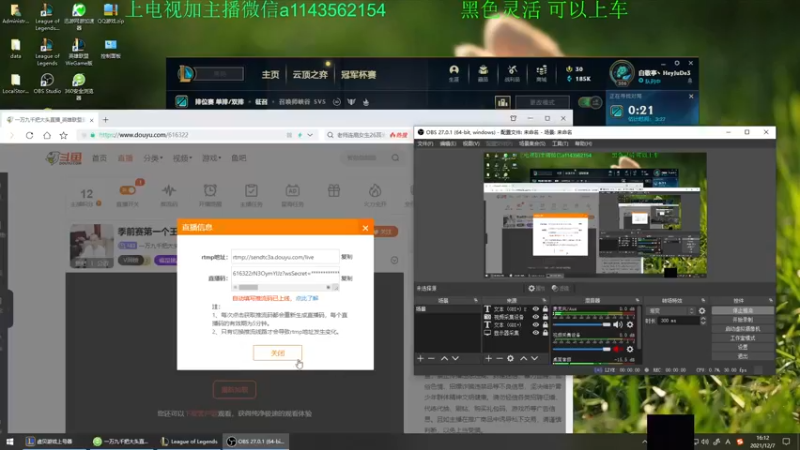This screenshot has height=450, width=800.
Task: Switch to 云顶之弈 tab in League client
Action: (310, 75)
